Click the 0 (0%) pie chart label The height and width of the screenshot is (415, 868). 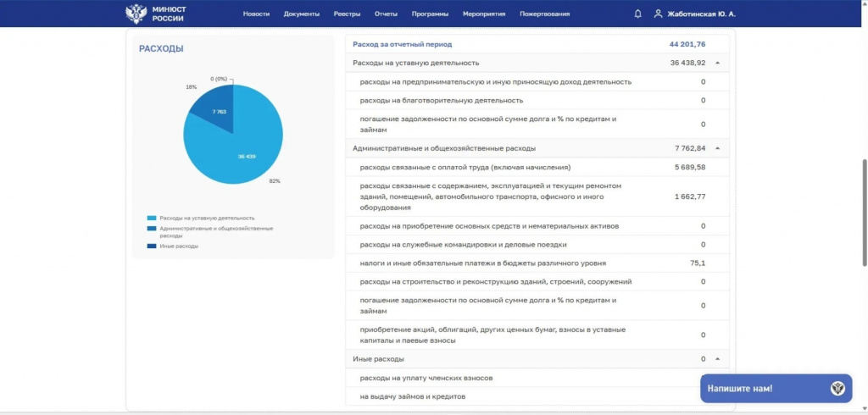click(219, 79)
